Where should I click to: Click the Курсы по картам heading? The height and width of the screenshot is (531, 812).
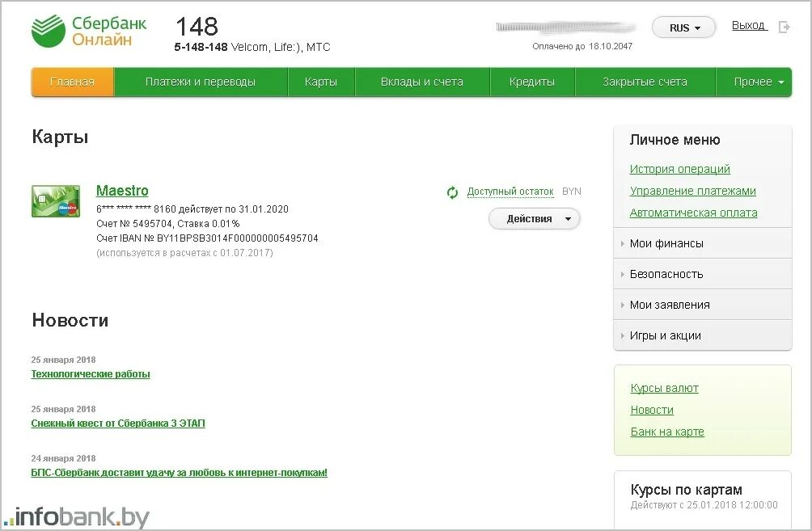pos(686,490)
